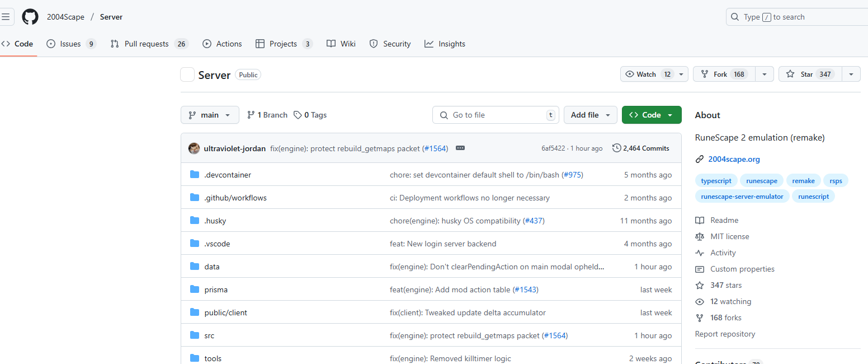The width and height of the screenshot is (868, 364).
Task: View the 2,464 Commits history
Action: (x=641, y=148)
